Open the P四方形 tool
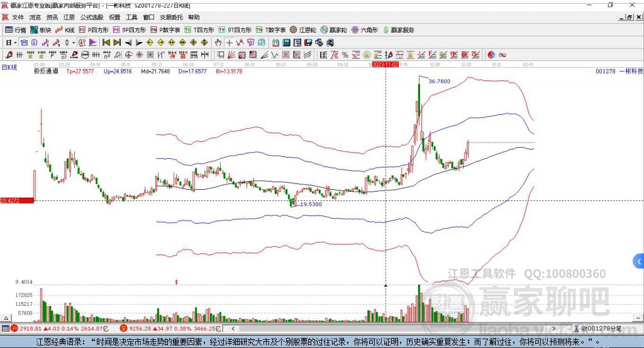 coord(94,30)
